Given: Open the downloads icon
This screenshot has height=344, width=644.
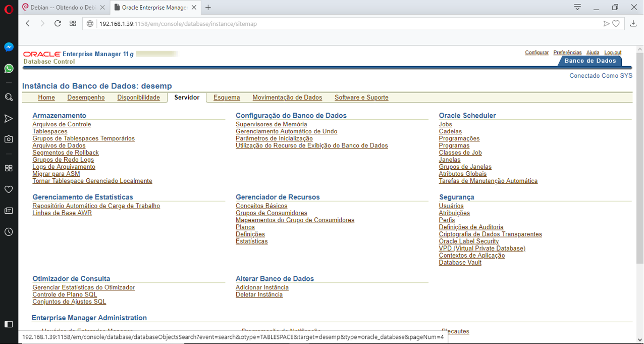Looking at the screenshot, I should (633, 24).
